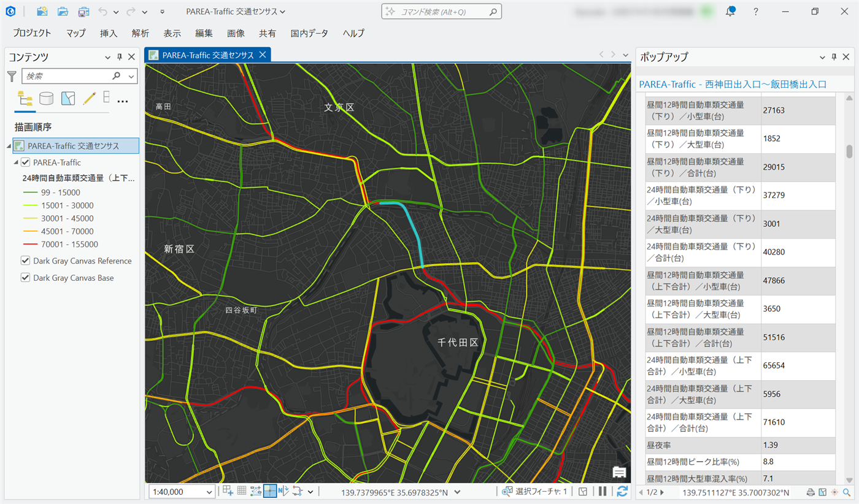Viewport: 859px width, 504px height.
Task: Click the save project icon in title bar
Action: (x=83, y=12)
